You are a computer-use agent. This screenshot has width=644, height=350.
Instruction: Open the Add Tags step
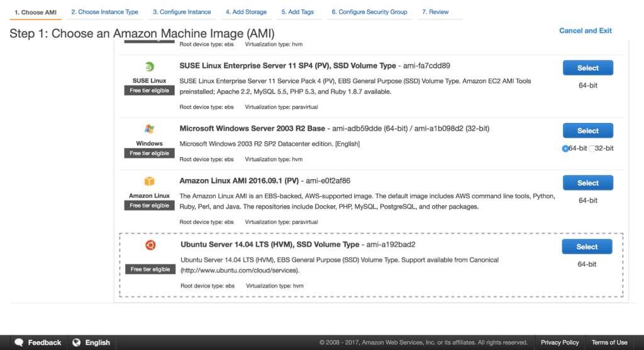(x=297, y=12)
